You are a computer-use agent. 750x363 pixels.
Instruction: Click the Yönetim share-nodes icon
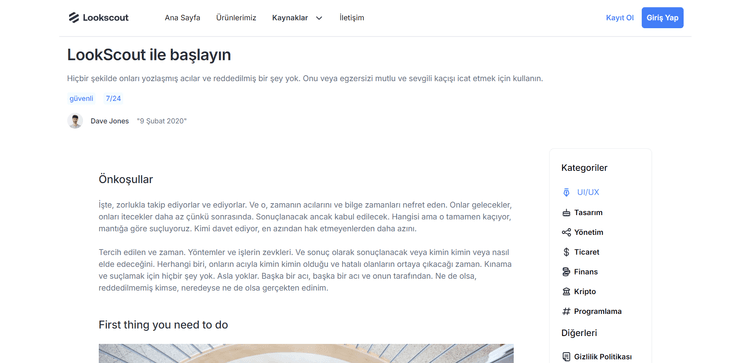[566, 232]
